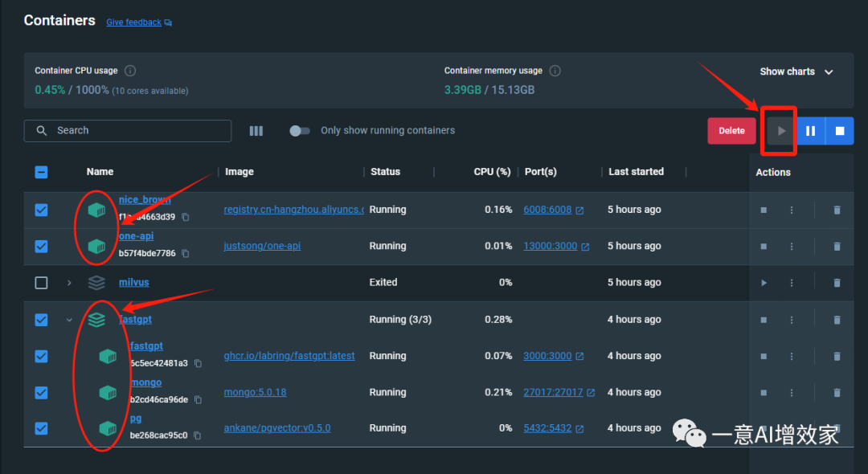The image size is (868, 474).
Task: Stop the mongo container
Action: [x=764, y=393]
